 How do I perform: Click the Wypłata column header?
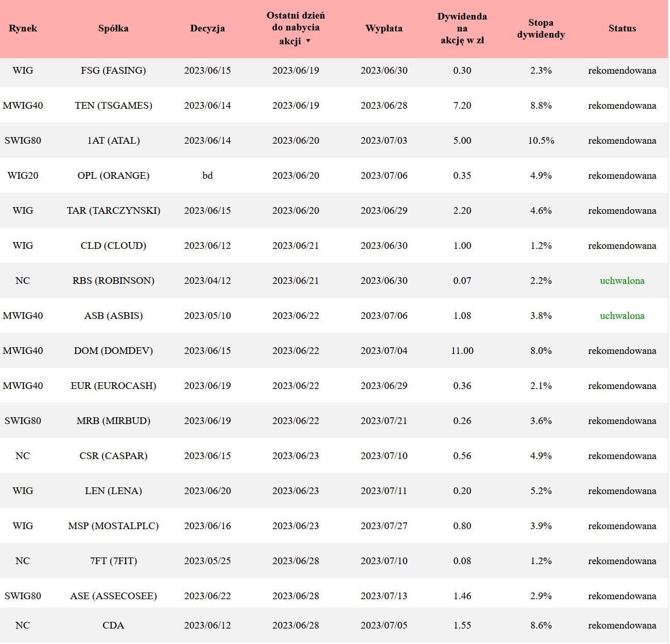[x=384, y=28]
